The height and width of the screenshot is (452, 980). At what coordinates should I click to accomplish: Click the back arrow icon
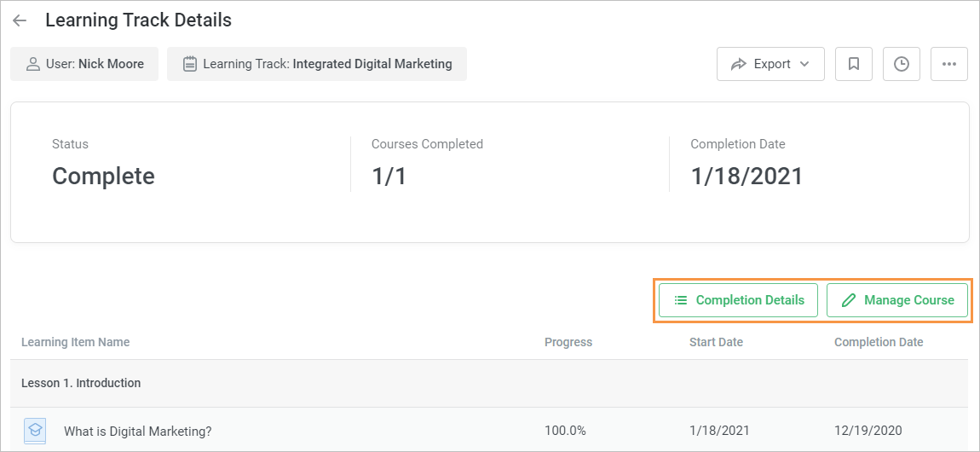[20, 20]
